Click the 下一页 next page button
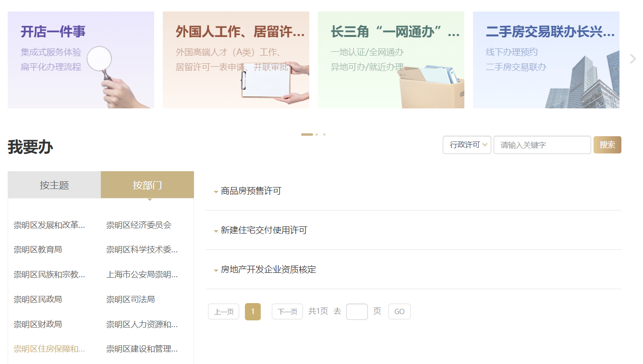This screenshot has width=643, height=364. (287, 312)
